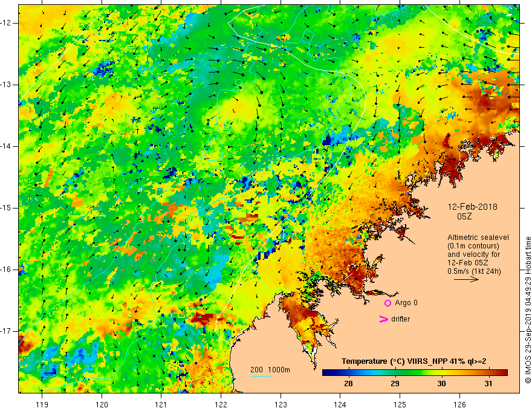The width and height of the screenshot is (532, 411).
Task: Click the longitude axis label '124'
Action: point(340,404)
